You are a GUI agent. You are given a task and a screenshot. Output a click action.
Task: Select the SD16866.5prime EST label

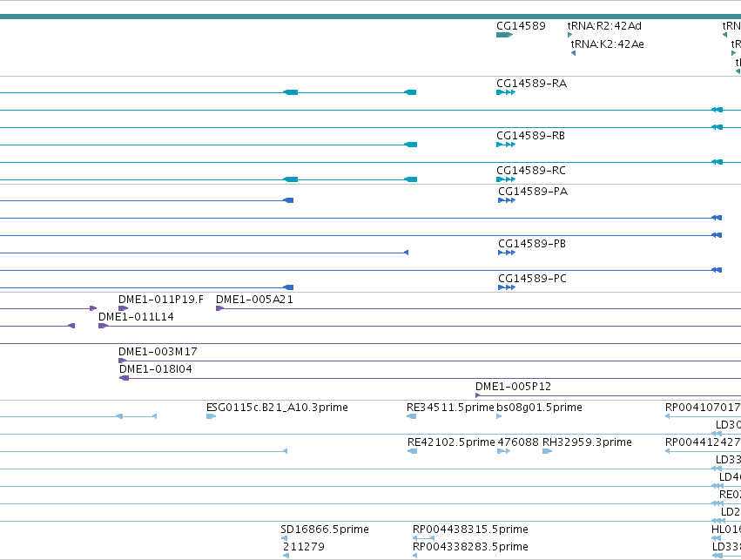point(325,530)
